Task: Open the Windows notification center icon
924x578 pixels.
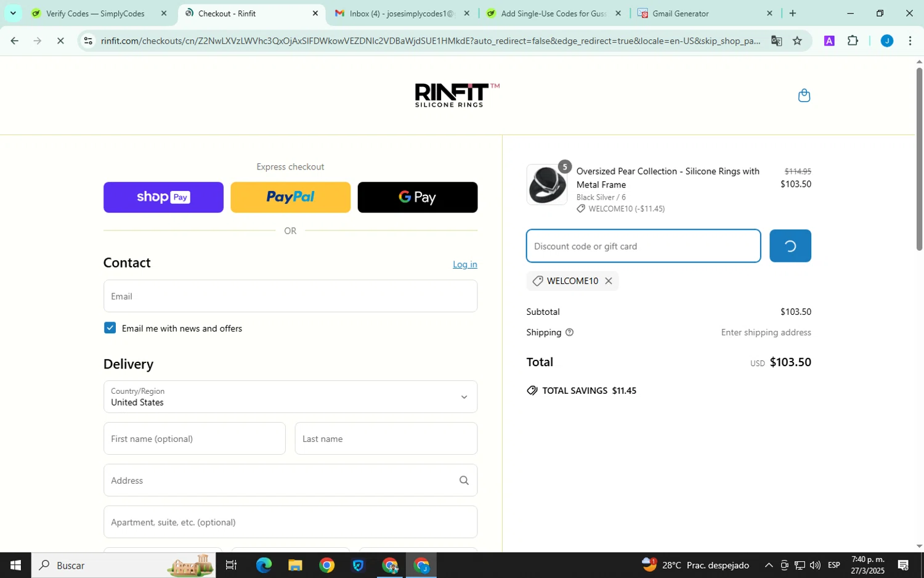Action: [904, 565]
